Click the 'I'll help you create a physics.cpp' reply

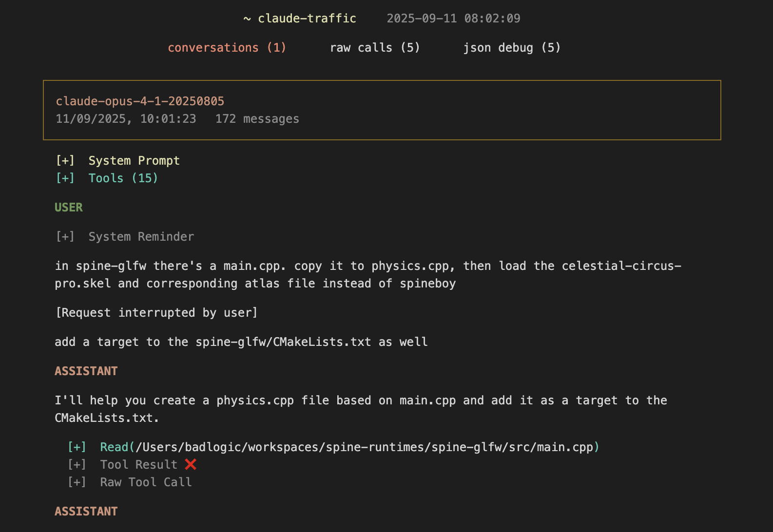(361, 409)
